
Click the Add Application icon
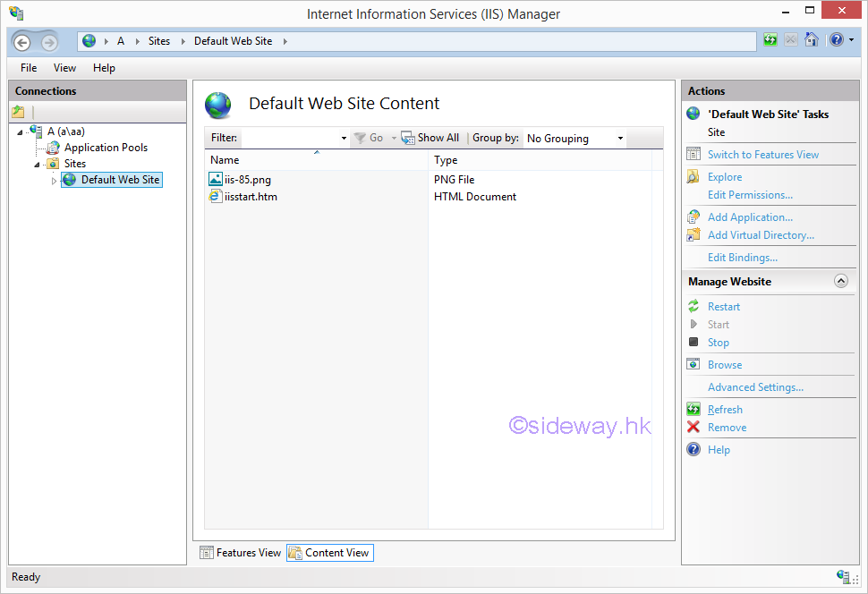tap(694, 217)
